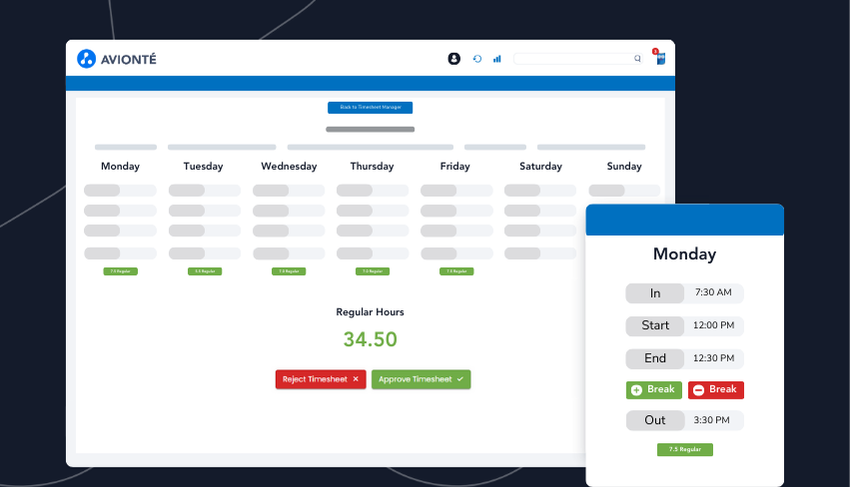Image resolution: width=850 pixels, height=487 pixels.
Task: Click the header search field
Action: (573, 59)
